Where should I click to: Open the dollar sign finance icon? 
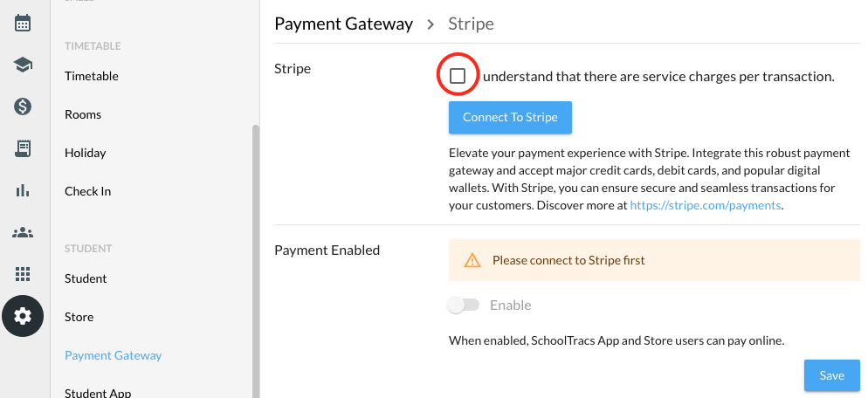[x=23, y=106]
